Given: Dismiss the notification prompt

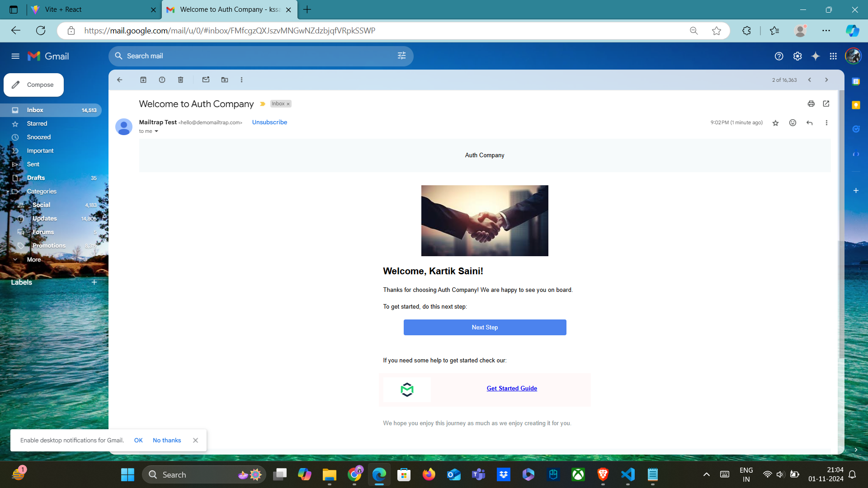Looking at the screenshot, I should [x=195, y=441].
